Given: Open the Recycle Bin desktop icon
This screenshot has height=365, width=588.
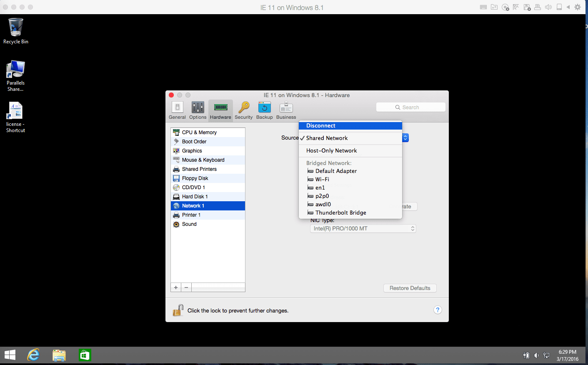Looking at the screenshot, I should tap(16, 31).
